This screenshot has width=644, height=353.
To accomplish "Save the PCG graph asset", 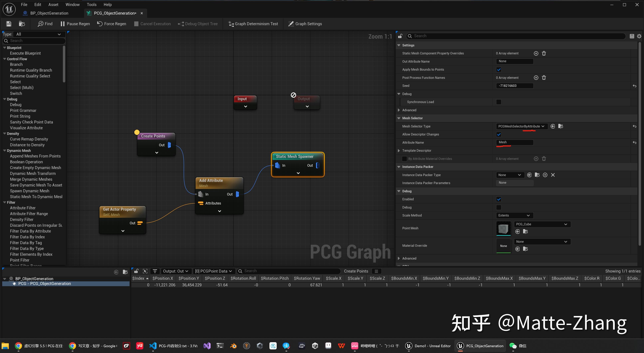I will pyautogui.click(x=8, y=24).
